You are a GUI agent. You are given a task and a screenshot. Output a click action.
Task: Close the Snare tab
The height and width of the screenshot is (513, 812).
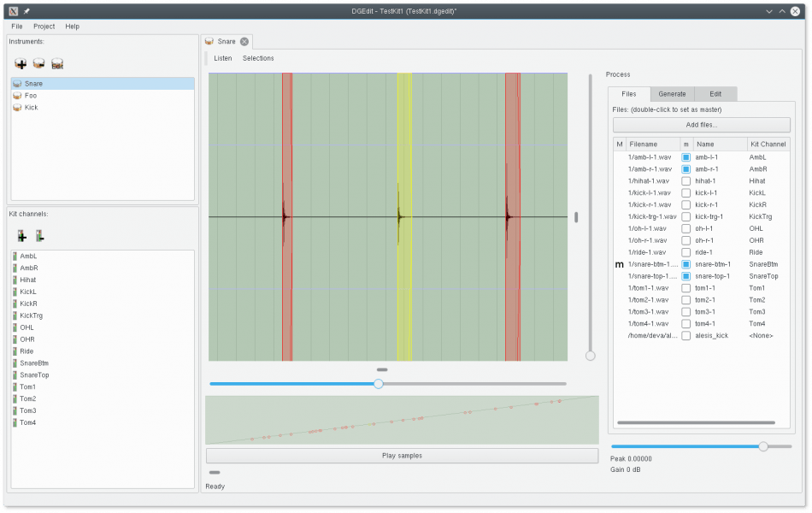244,41
